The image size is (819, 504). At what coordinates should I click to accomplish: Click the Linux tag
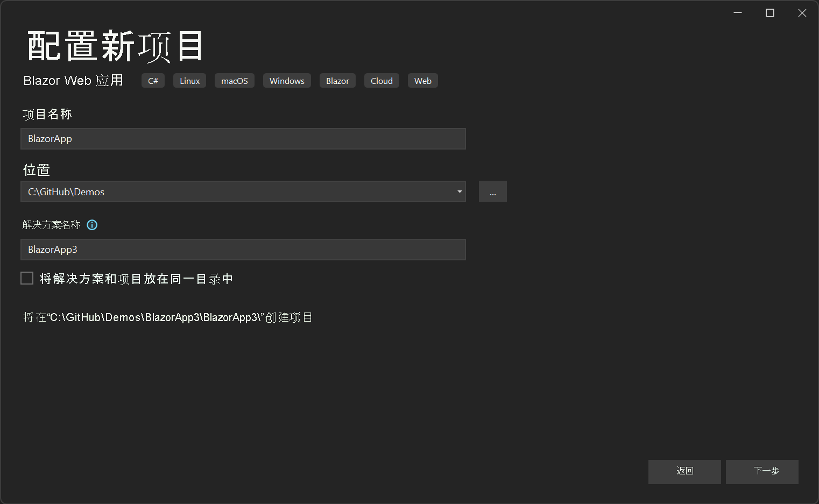pyautogui.click(x=190, y=81)
